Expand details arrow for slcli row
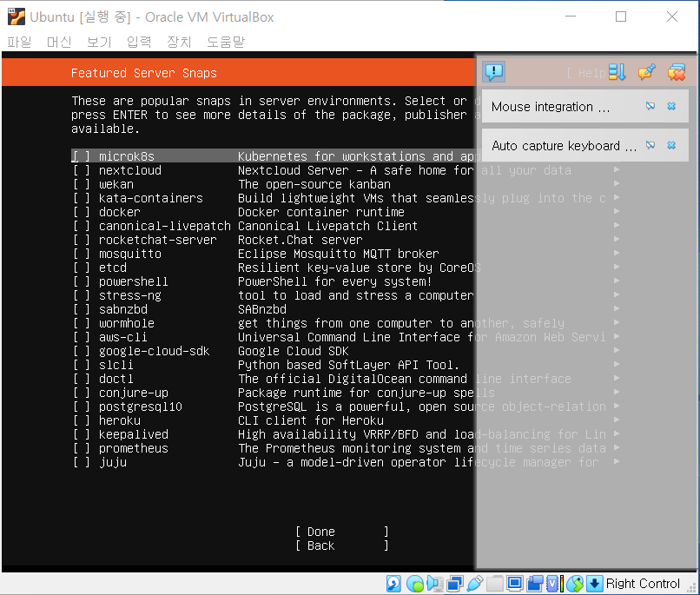This screenshot has height=595, width=700. (617, 364)
